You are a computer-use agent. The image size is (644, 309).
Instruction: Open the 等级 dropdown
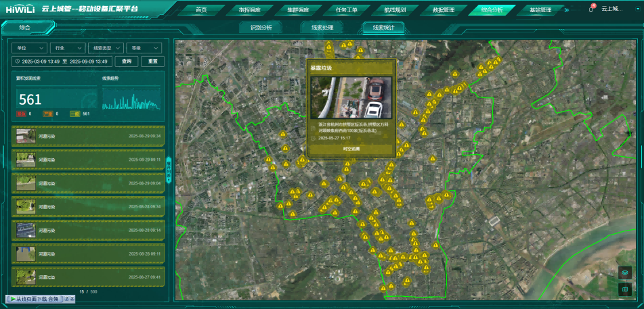point(144,48)
